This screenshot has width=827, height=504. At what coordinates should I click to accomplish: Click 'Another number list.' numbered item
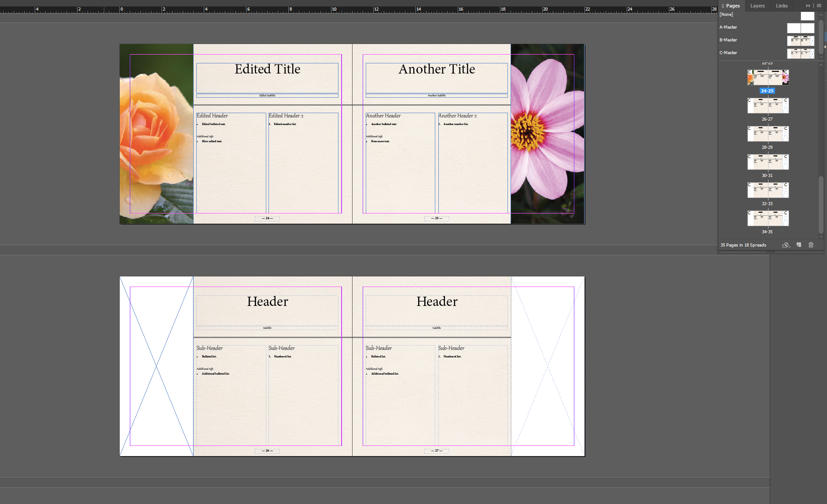[x=456, y=124]
